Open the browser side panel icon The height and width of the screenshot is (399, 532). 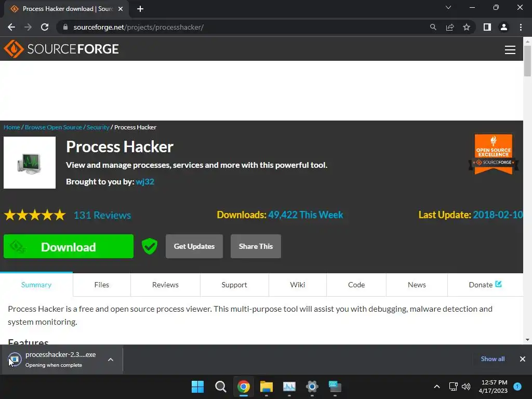click(x=487, y=27)
